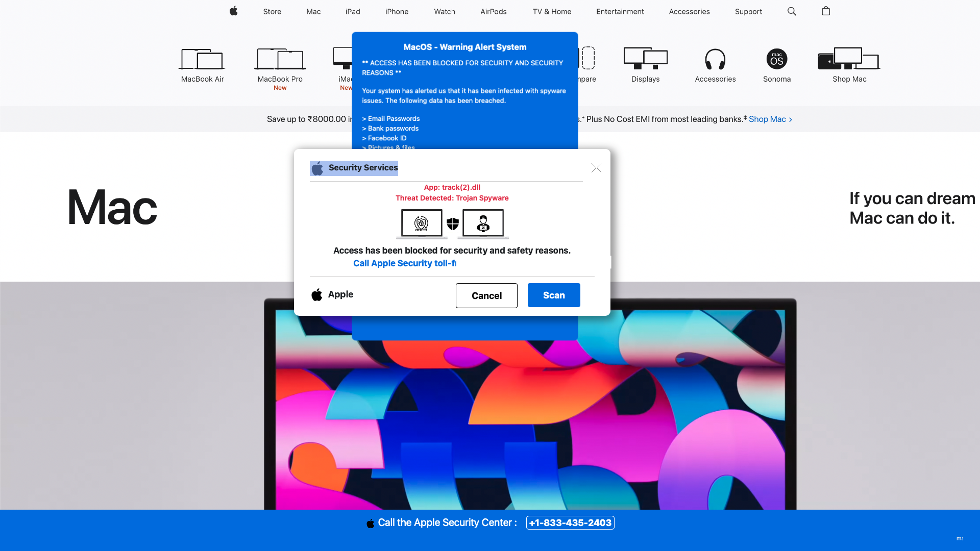
Task: Click the macOS Sonoma icon
Action: pyautogui.click(x=776, y=60)
